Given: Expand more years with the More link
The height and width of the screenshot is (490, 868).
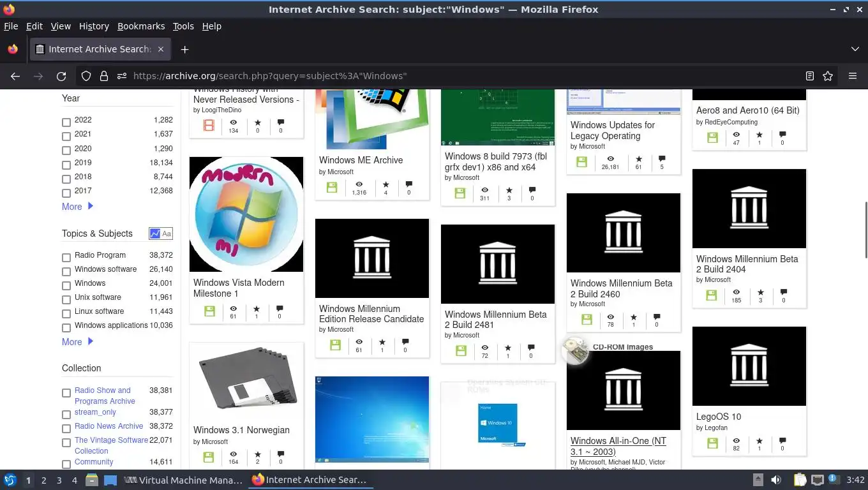Looking at the screenshot, I should click(x=78, y=207).
